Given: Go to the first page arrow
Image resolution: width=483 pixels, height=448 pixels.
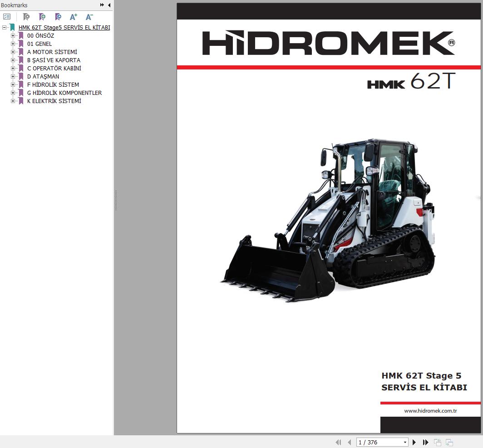Looking at the screenshot, I should point(338,442).
